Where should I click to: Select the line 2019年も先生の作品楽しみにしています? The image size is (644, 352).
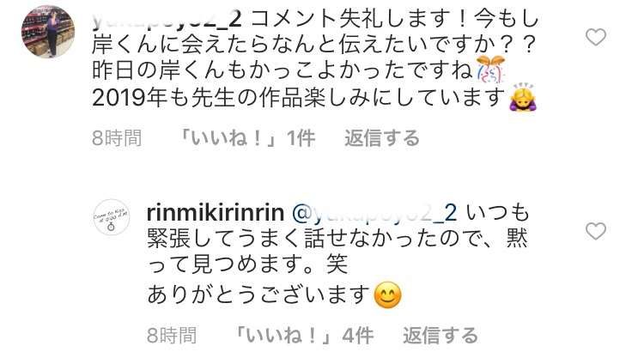tap(299, 98)
